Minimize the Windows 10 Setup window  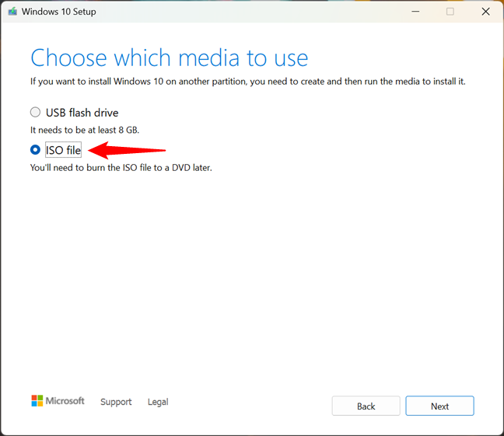pos(415,12)
